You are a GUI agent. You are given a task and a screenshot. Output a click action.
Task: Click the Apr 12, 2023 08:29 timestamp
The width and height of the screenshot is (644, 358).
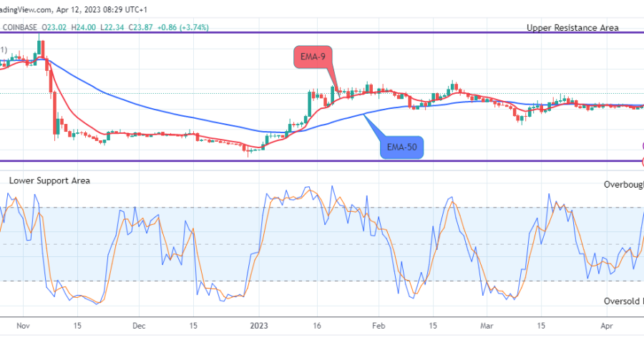(x=102, y=9)
